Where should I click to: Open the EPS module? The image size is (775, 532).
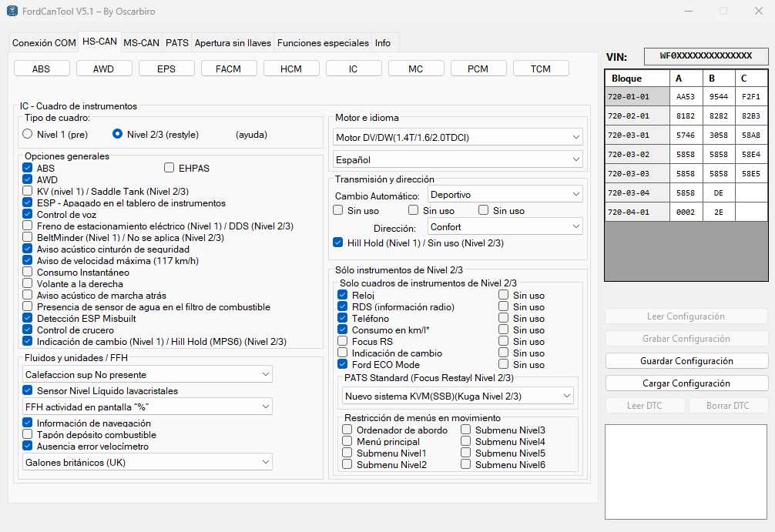[166, 68]
